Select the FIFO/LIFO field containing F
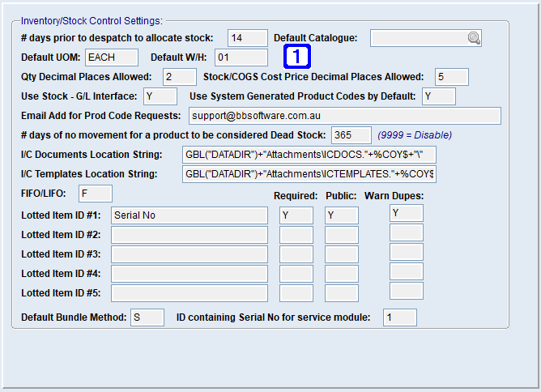The image size is (541, 392). click(96, 194)
